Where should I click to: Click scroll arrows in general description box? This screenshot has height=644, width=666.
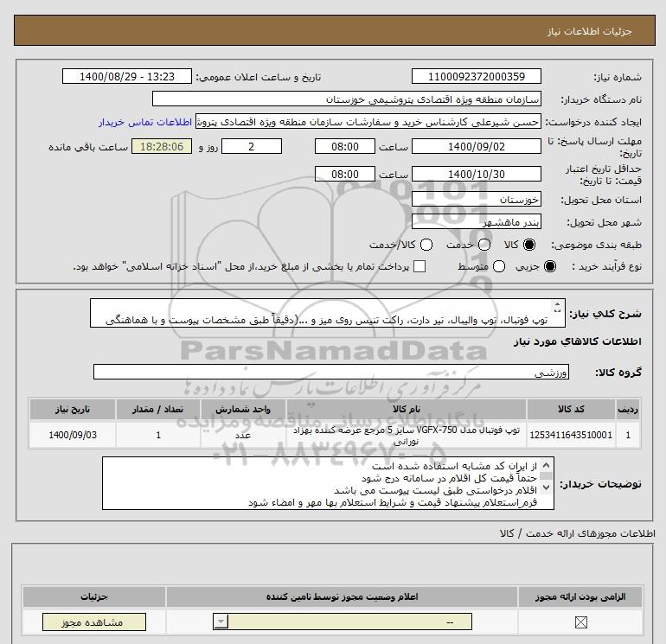click(x=557, y=308)
